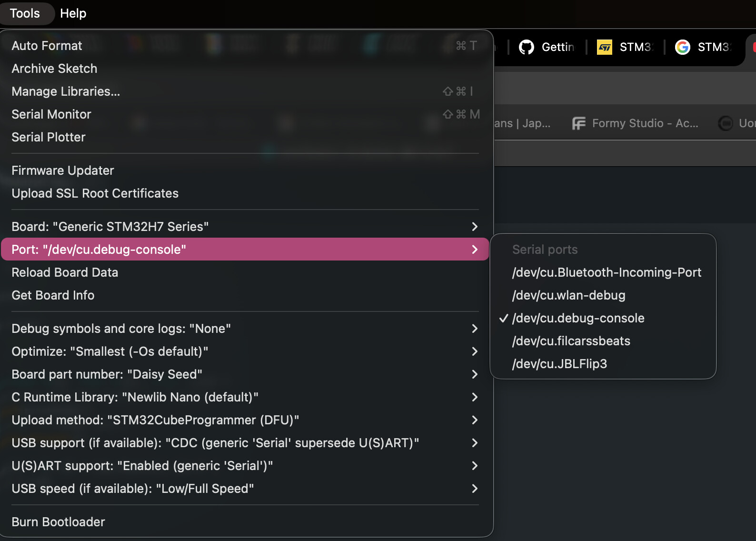756x541 pixels.
Task: Click the Google icon on STM3 tab
Action: (682, 47)
